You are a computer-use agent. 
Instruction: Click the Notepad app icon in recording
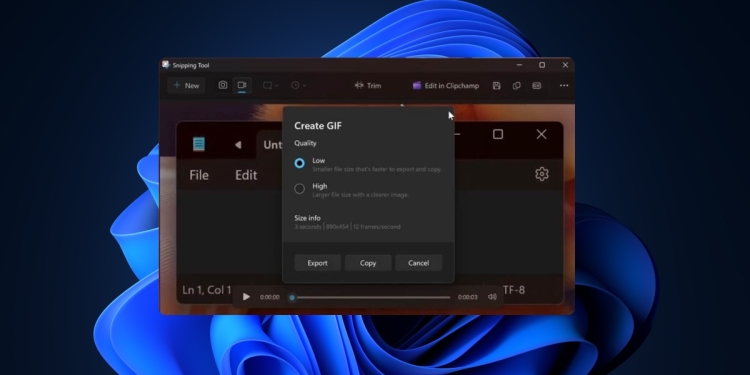(x=199, y=144)
